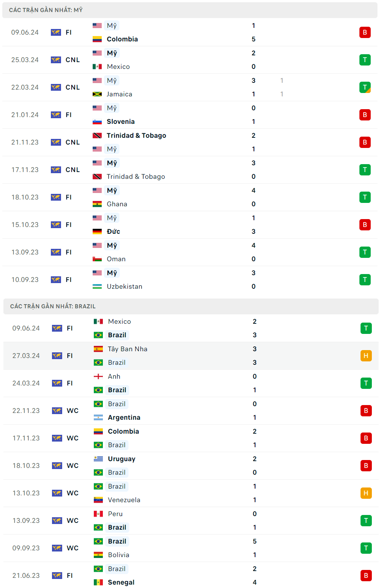The image size is (382, 588).
Task: Click the orange H badge for Brazil vs Venezuela
Action: 366,493
